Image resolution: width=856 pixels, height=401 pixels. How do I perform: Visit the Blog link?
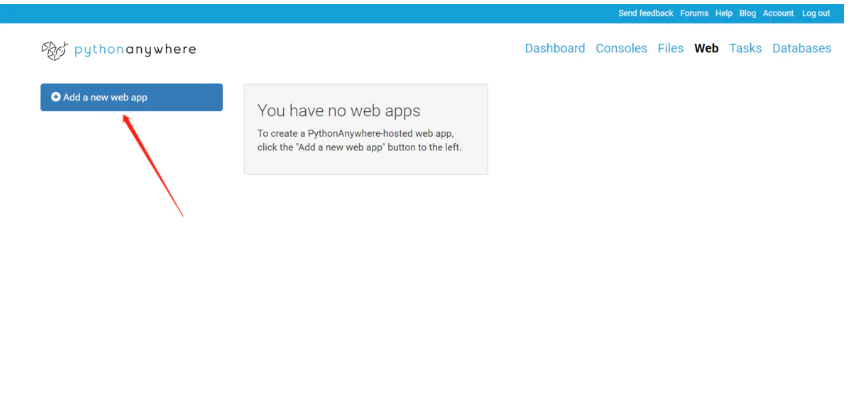[747, 13]
